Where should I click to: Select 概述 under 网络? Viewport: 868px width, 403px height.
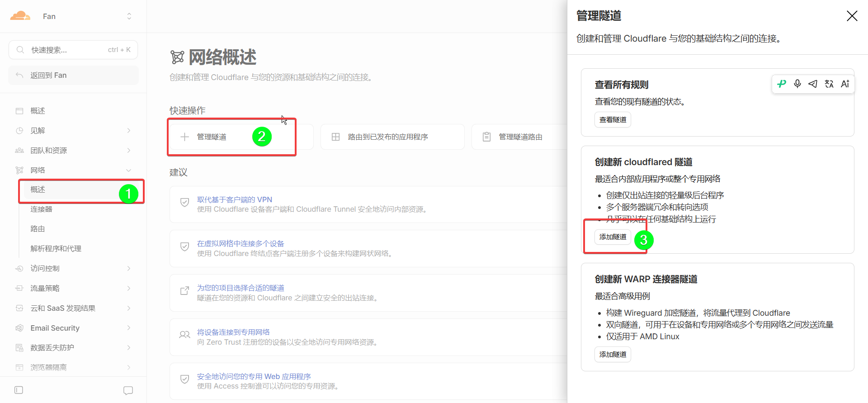click(38, 190)
